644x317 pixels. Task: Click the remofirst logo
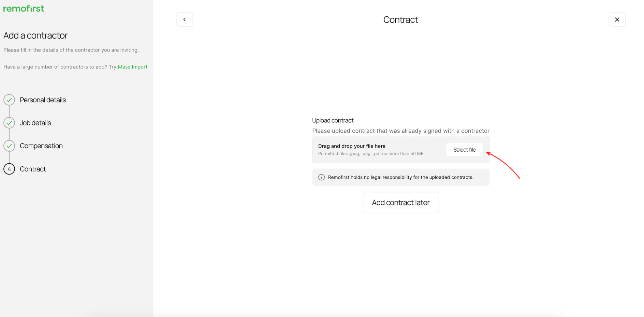[x=24, y=9]
